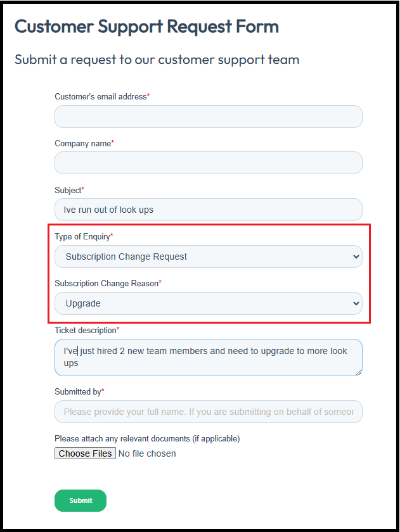
Task: Click the "Submitted by" label
Action: (79, 391)
